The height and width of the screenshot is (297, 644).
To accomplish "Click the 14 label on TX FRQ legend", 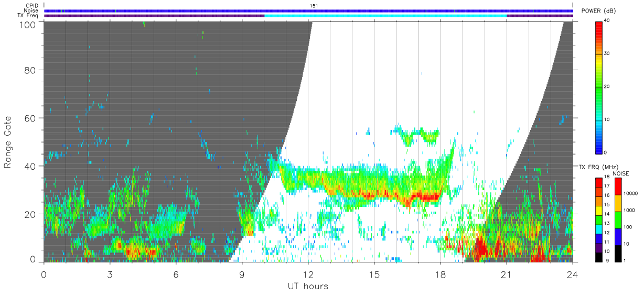I will click(607, 214).
